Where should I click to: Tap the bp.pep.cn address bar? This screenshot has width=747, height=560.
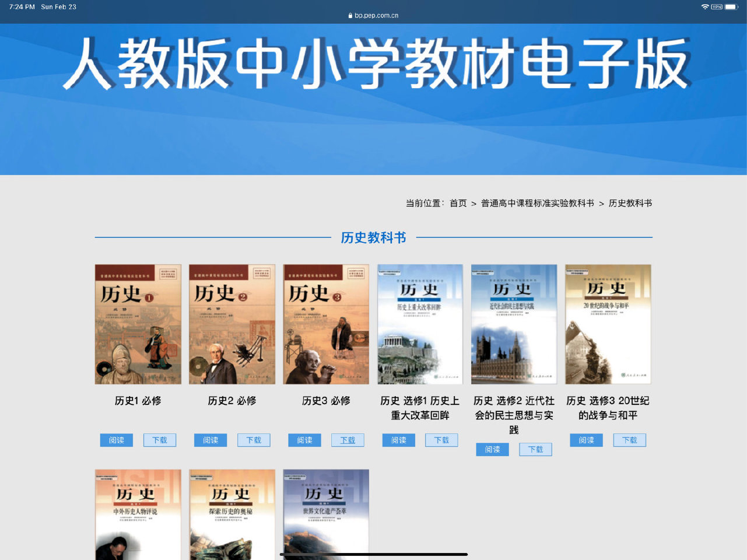point(373,16)
